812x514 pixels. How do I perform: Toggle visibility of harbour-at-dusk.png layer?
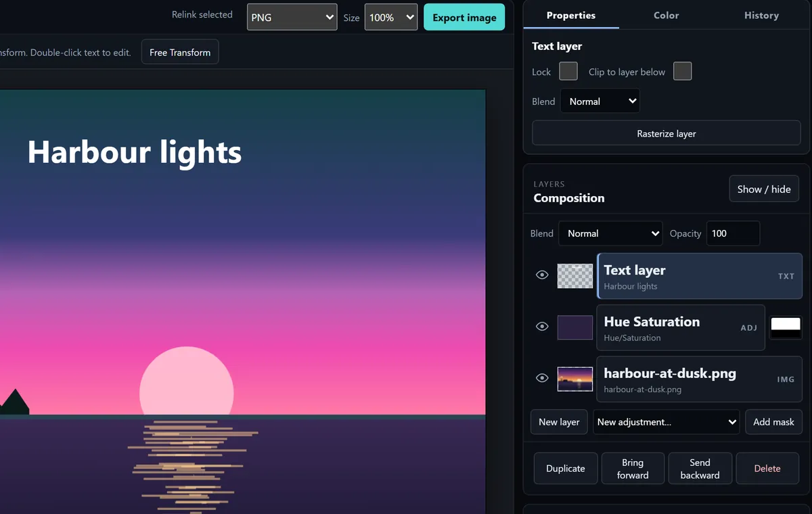click(542, 378)
